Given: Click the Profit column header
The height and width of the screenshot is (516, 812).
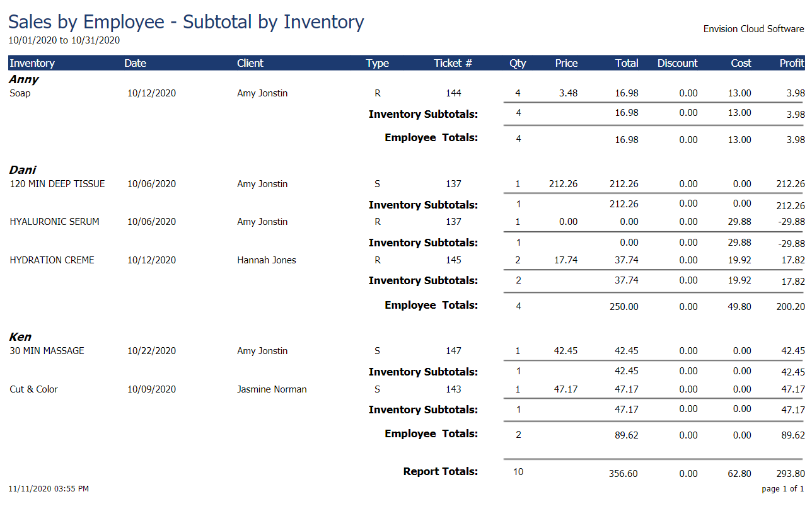Looking at the screenshot, I should point(792,63).
